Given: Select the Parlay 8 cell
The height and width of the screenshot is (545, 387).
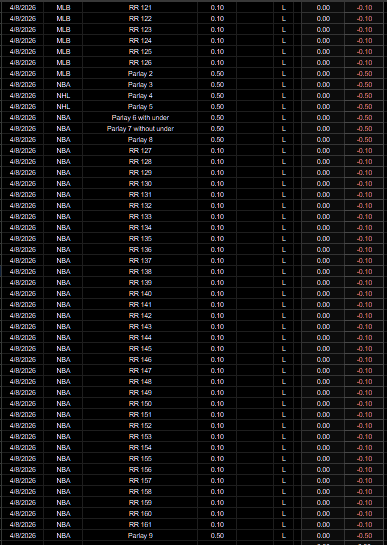Looking at the screenshot, I should click(x=140, y=140).
